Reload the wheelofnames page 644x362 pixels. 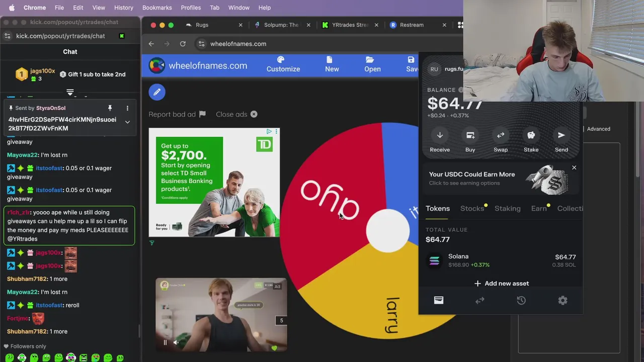coord(183,44)
